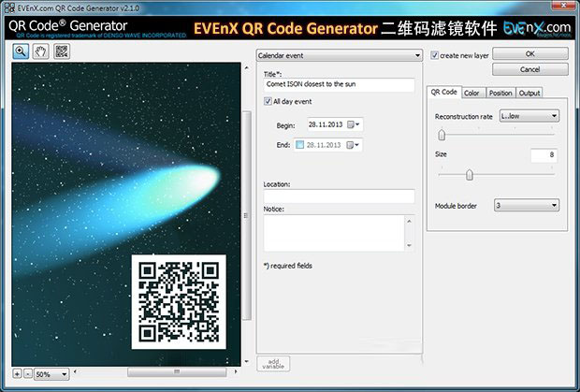Click the EVEnX title bar app icon

click(x=9, y=7)
